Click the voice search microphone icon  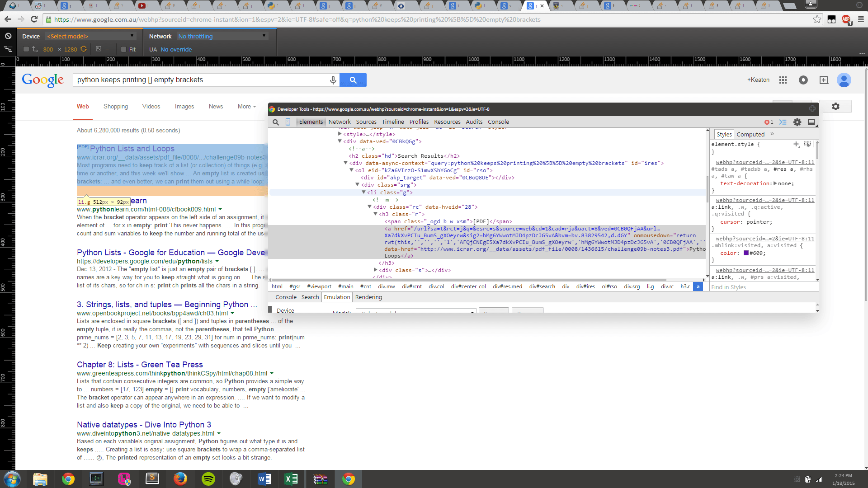[x=333, y=80]
